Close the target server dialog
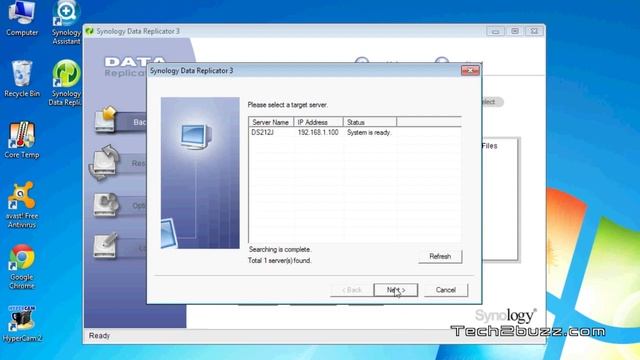 coord(470,71)
